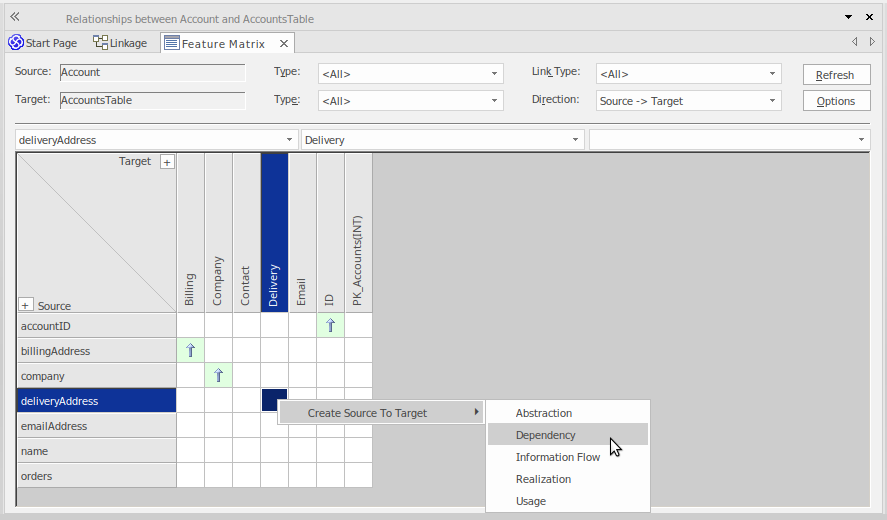Click the accountID to ID relationship arrow
The width and height of the screenshot is (887, 520).
point(330,326)
